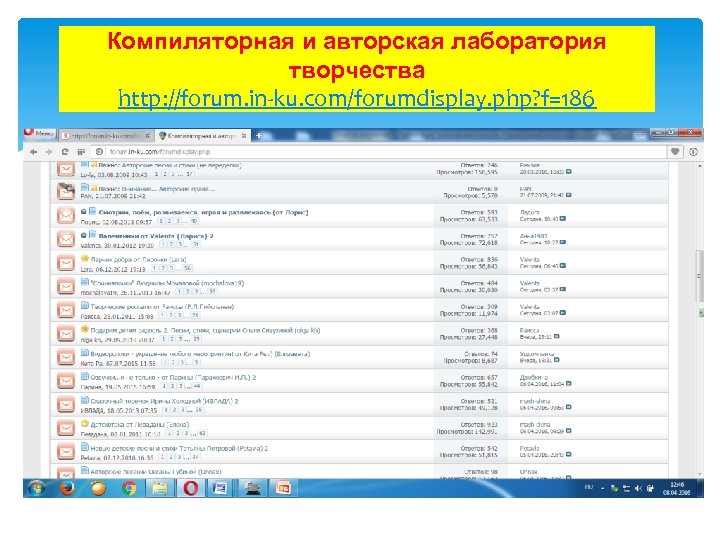Switch to Opera on the taskbar
The image size is (720, 540).
pos(190,488)
